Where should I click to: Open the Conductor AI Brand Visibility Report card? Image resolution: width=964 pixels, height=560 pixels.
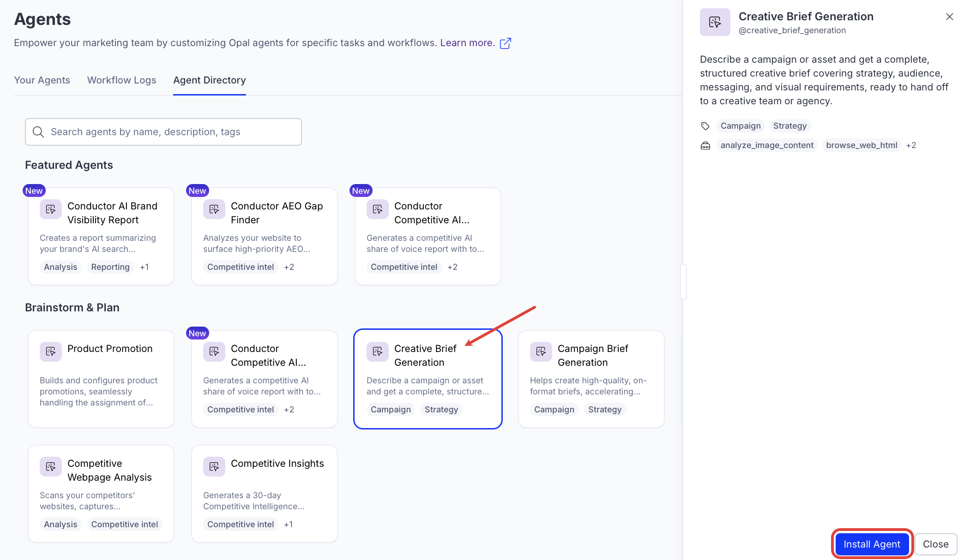point(101,236)
